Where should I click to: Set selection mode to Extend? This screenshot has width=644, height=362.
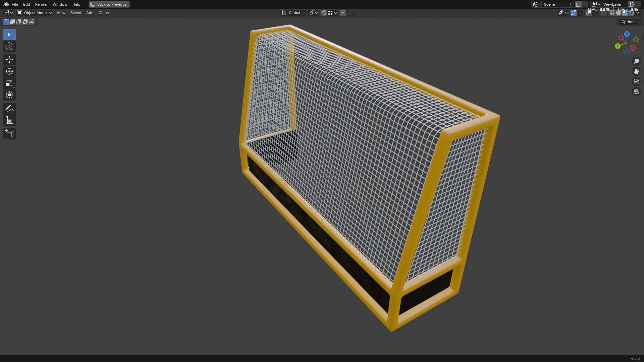point(12,22)
